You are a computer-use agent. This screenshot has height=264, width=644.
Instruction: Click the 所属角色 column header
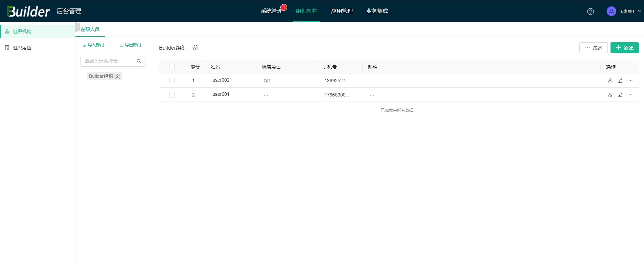pyautogui.click(x=271, y=67)
